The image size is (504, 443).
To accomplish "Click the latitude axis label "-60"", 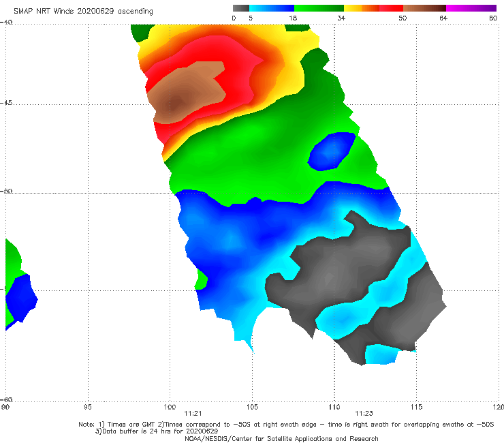I will pyautogui.click(x=6, y=400).
